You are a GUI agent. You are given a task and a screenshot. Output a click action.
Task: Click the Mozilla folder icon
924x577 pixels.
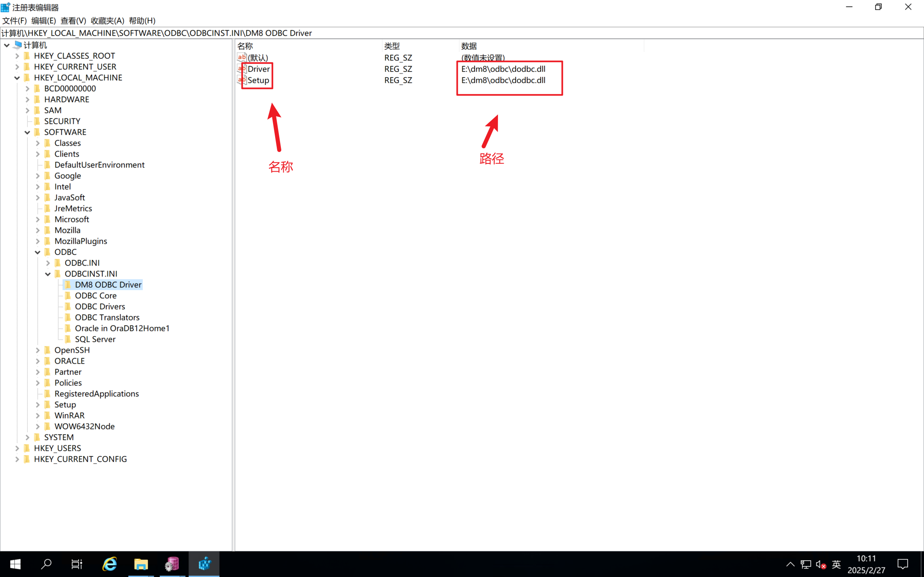pyautogui.click(x=47, y=230)
